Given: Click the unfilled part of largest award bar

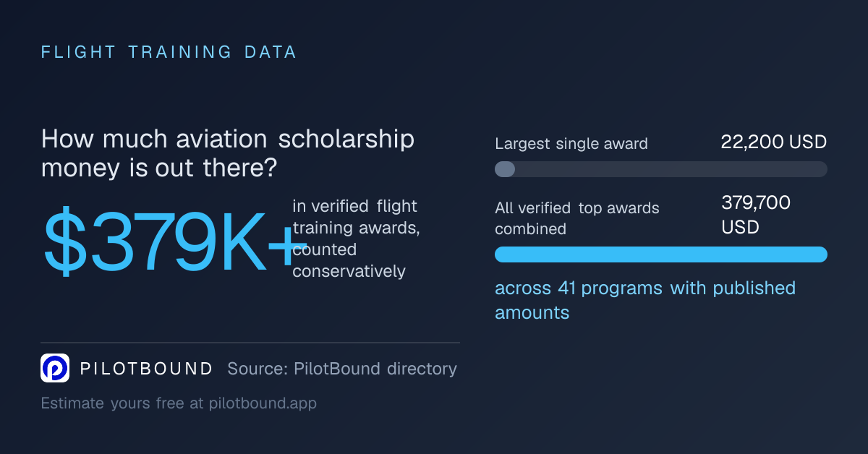Looking at the screenshot, I should pyautogui.click(x=671, y=169).
